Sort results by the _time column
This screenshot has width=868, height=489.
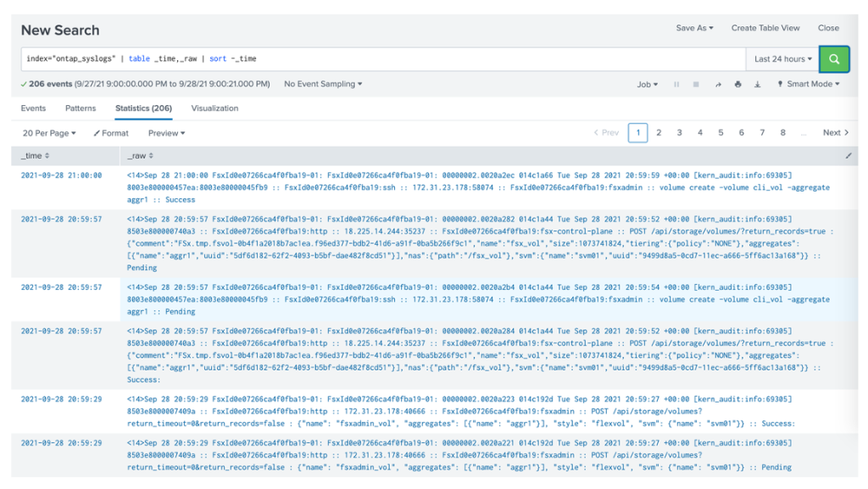tap(31, 157)
